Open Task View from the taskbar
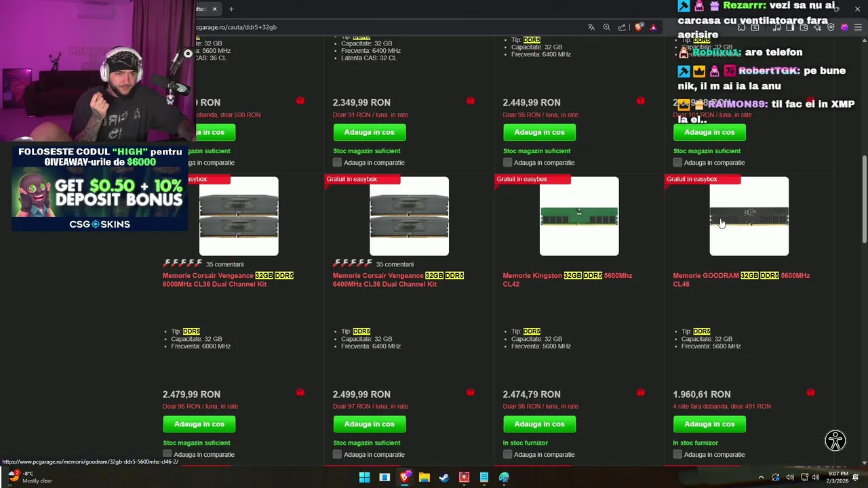Viewport: 868px width, 488px height. click(x=384, y=477)
